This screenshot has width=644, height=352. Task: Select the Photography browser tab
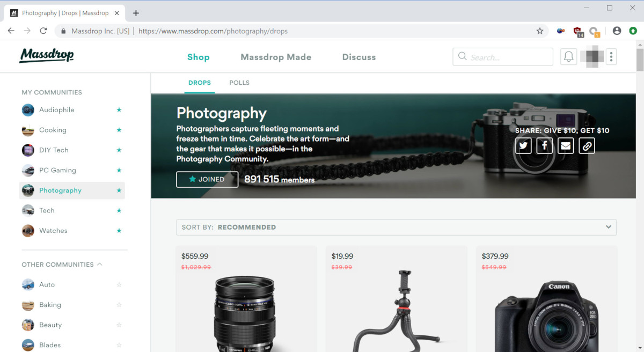[x=65, y=13]
